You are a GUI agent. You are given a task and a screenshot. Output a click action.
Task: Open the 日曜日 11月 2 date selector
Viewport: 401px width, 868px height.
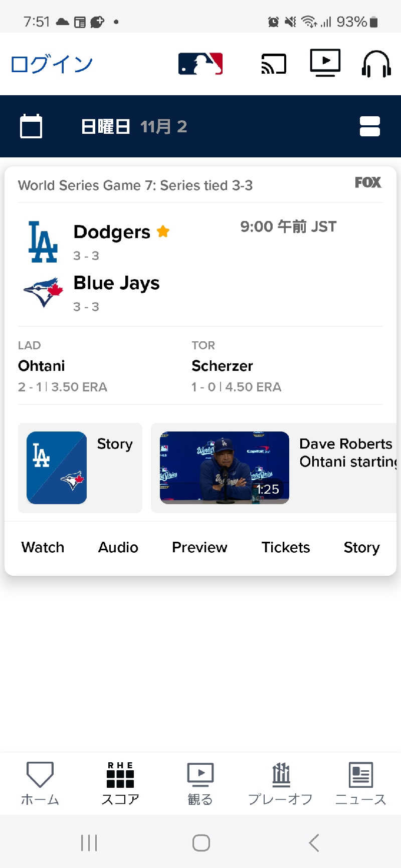coord(134,126)
